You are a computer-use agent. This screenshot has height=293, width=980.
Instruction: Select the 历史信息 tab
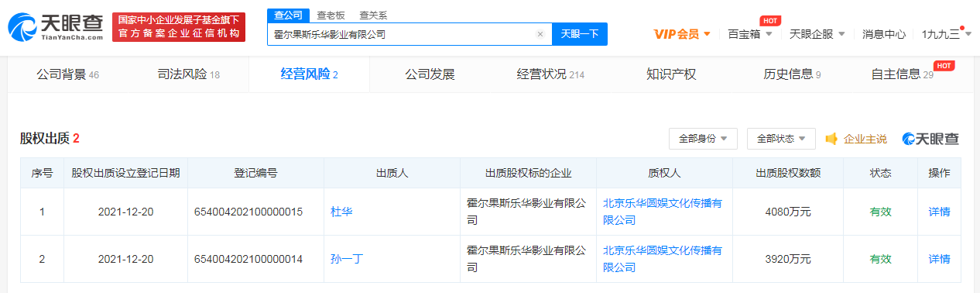pos(792,74)
